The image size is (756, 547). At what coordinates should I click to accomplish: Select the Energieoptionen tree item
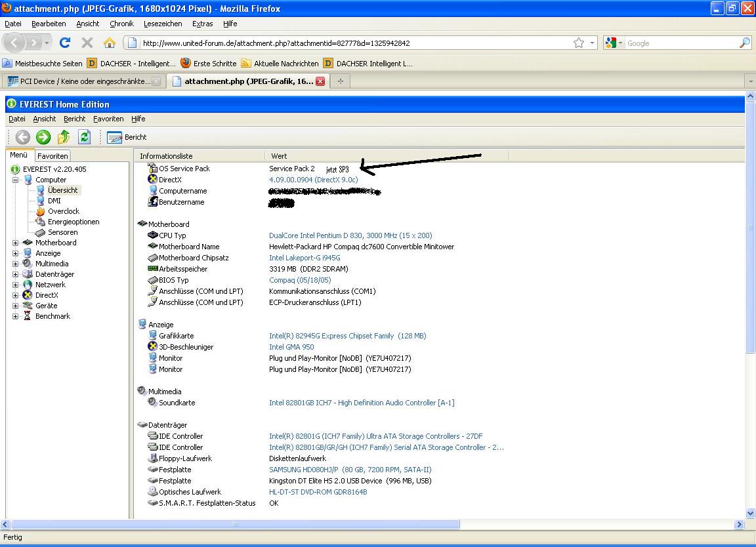(x=73, y=222)
